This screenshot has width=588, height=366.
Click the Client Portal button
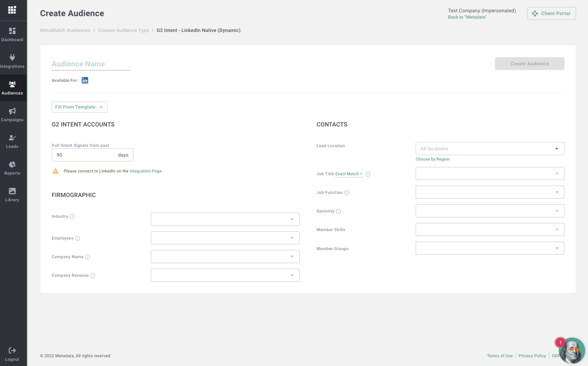551,13
